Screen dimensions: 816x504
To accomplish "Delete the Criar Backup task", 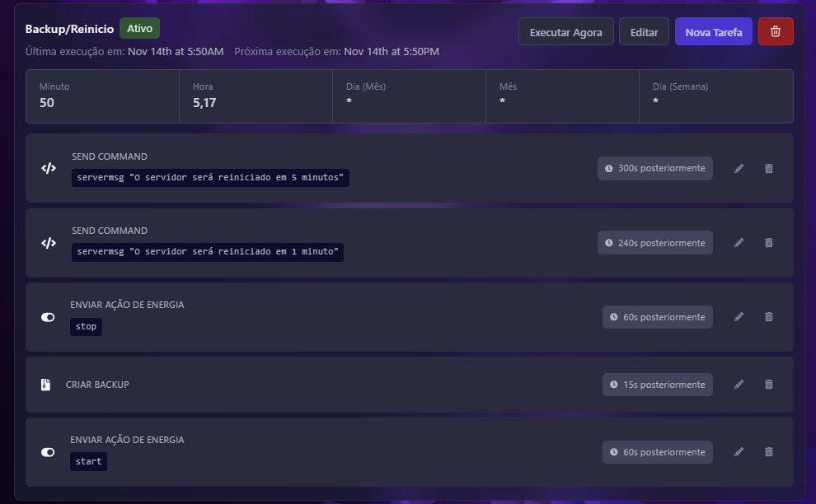I will click(769, 385).
